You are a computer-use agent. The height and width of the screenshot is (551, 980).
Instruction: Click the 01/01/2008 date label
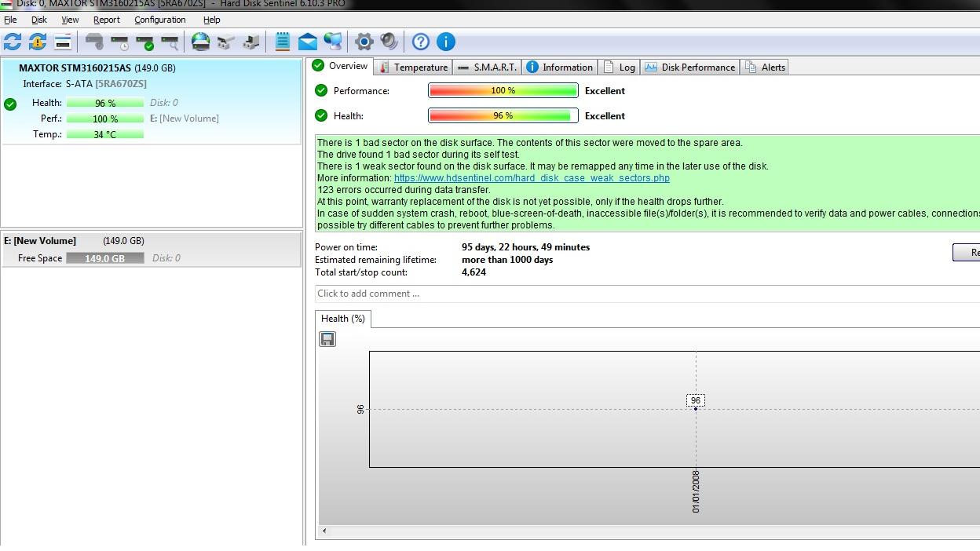click(697, 492)
